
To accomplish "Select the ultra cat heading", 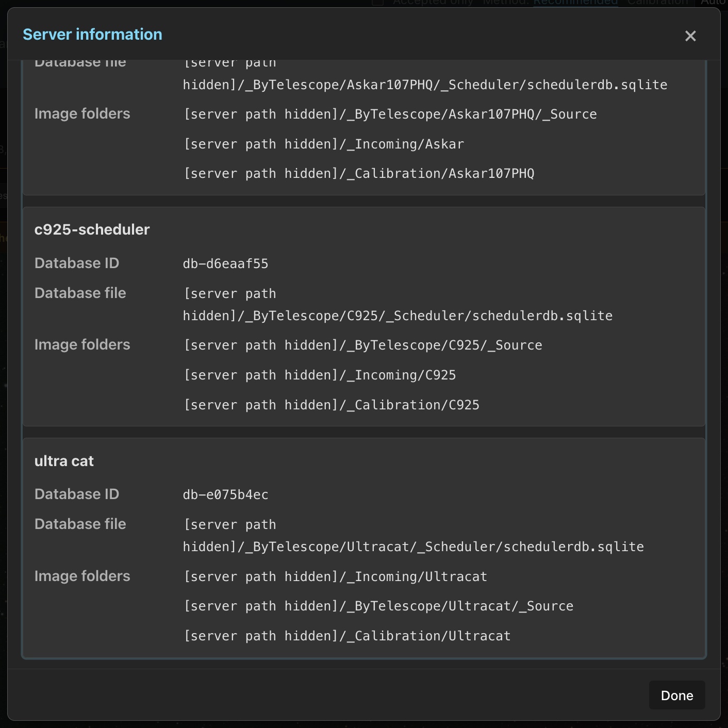I will pos(64,461).
